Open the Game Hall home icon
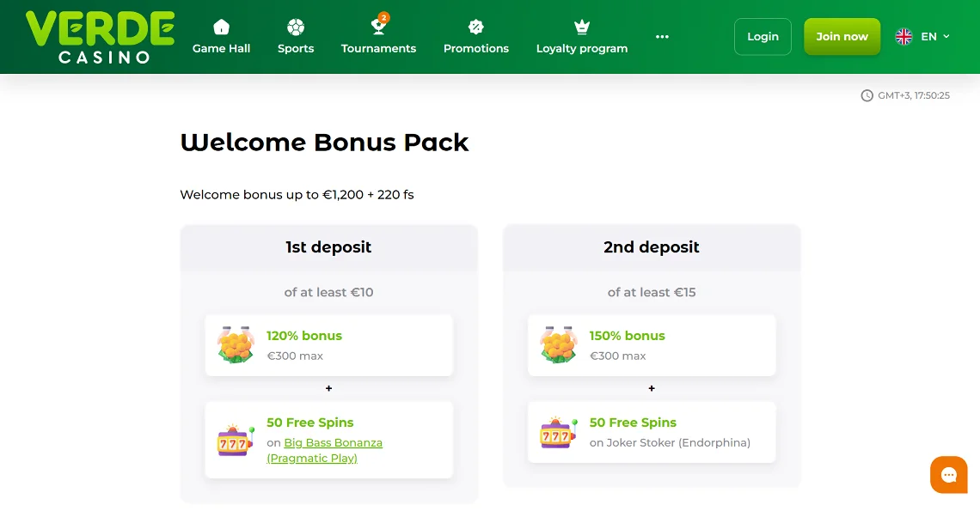Image resolution: width=980 pixels, height=511 pixels. [221, 27]
